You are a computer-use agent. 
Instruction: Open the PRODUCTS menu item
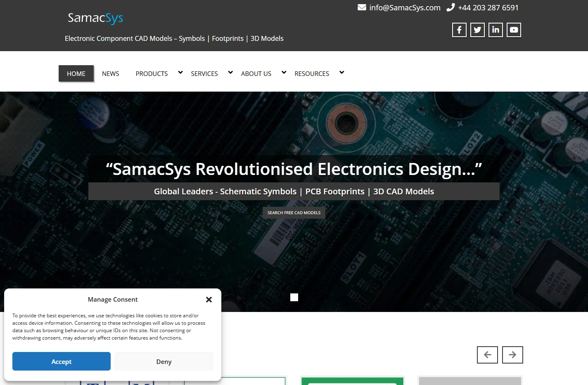click(x=152, y=73)
